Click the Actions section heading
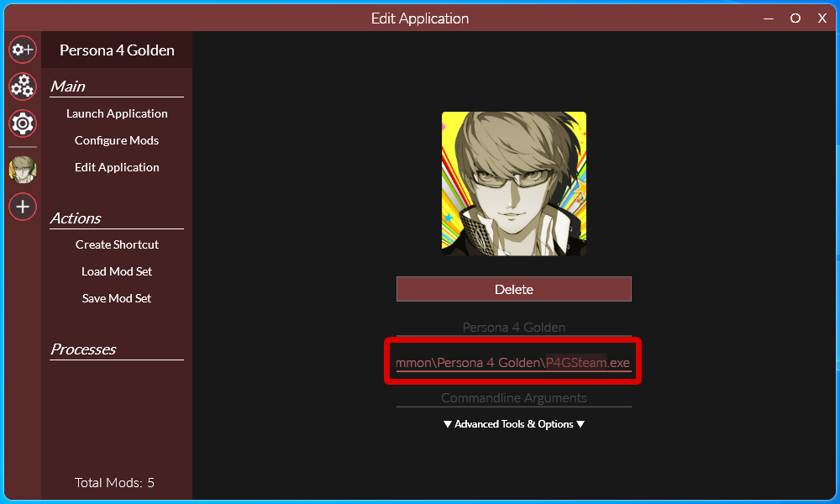Image resolution: width=840 pixels, height=504 pixels. [x=76, y=218]
